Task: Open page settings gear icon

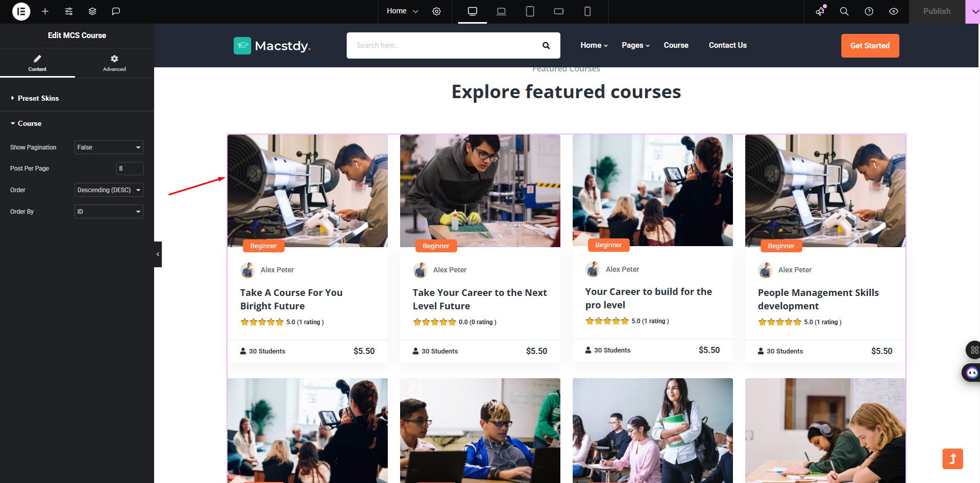Action: click(437, 11)
